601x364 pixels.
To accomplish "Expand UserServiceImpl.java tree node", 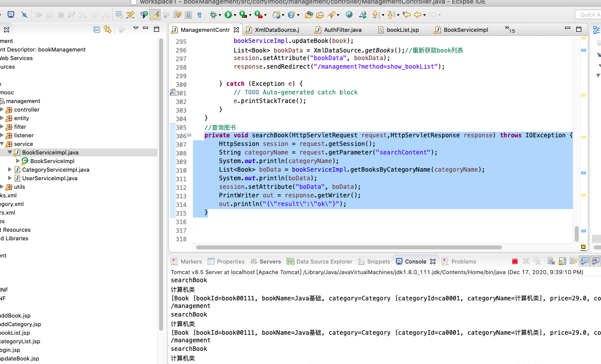I will point(10,178).
